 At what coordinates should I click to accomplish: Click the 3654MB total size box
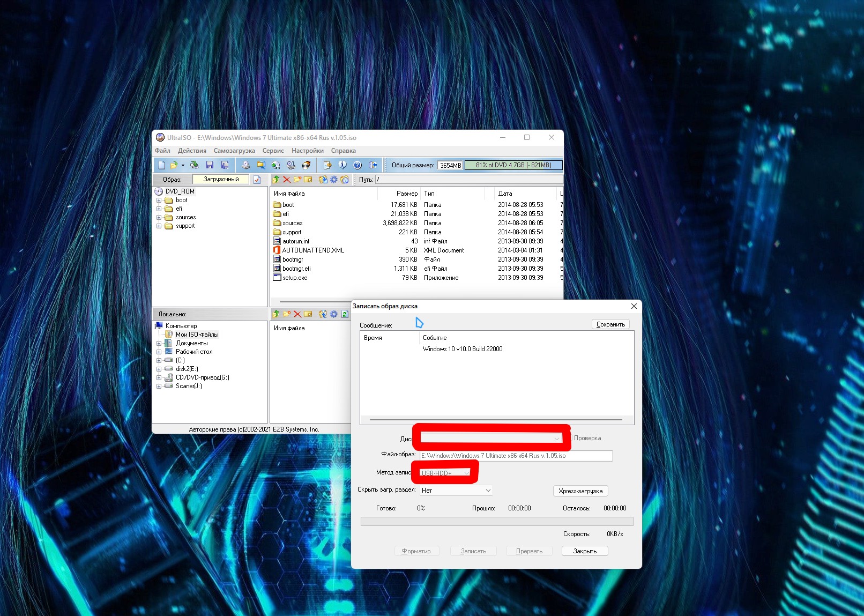coord(450,165)
